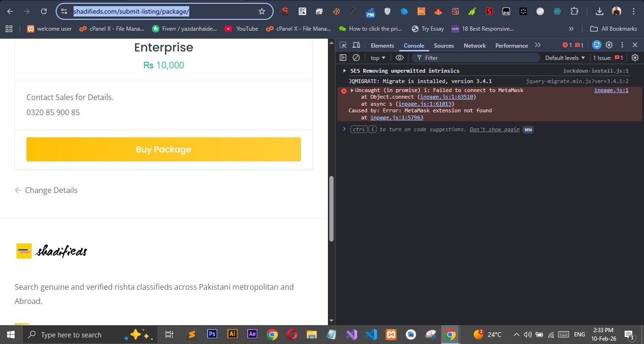Image resolution: width=644 pixels, height=344 pixels.
Task: Show more DevTools tabs with chevron
Action: [537, 45]
